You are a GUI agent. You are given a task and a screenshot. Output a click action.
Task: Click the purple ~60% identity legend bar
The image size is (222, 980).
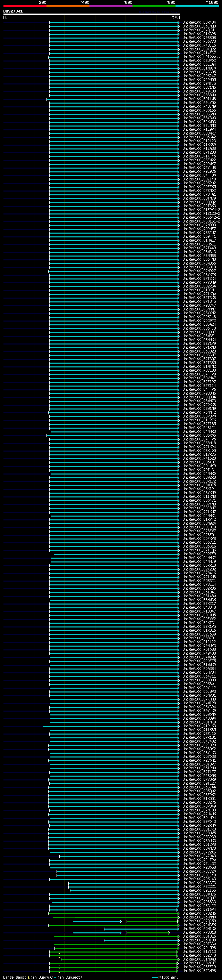[x=111, y=6]
